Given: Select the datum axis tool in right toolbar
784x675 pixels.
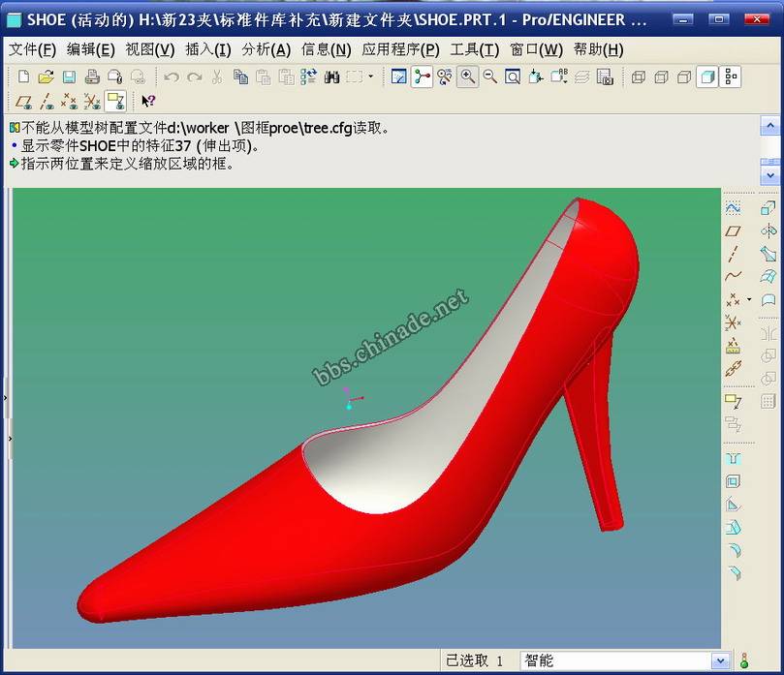Looking at the screenshot, I should 733,254.
